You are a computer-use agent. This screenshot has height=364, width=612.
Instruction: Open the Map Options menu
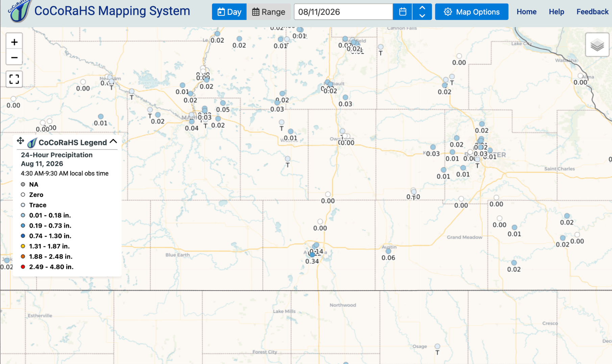click(x=472, y=12)
